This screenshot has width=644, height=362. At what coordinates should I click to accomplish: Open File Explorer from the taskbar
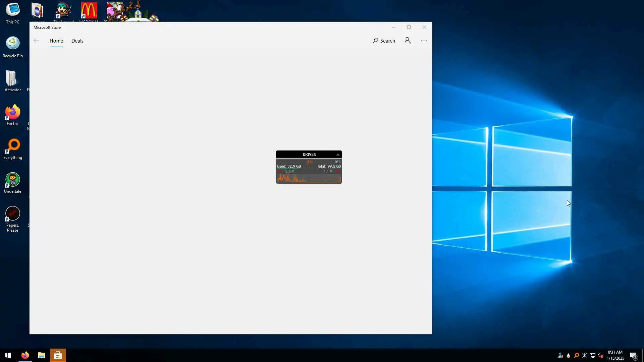tap(41, 355)
